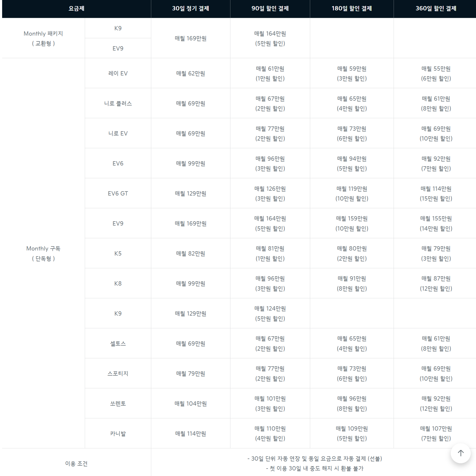This screenshot has width=476, height=476.
Task: Click the 쏘렌토 30-day price 매월 104만원
Action: [x=191, y=403]
